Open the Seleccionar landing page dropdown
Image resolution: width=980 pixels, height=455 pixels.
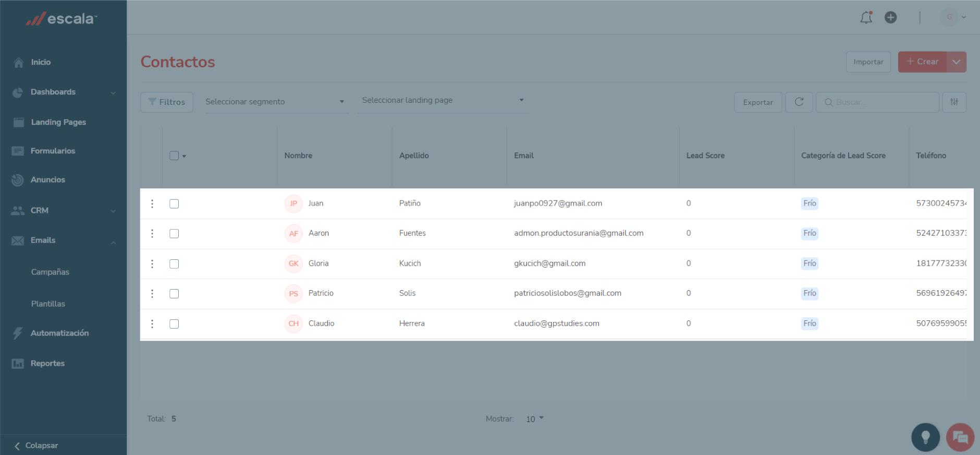(x=443, y=100)
